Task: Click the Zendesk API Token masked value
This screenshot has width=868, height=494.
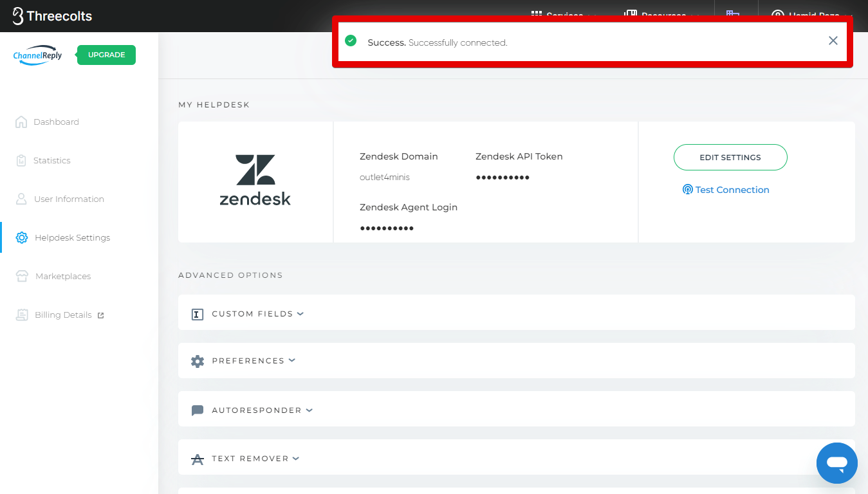Action: click(503, 178)
